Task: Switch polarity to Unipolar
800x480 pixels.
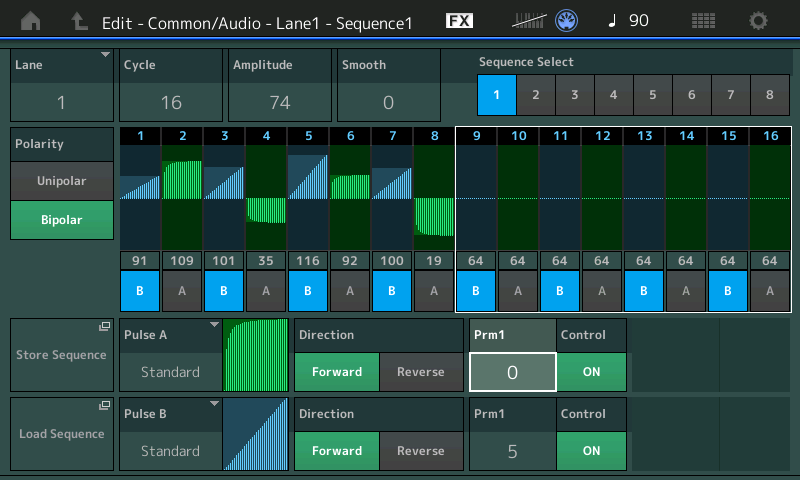Action: pyautogui.click(x=62, y=181)
